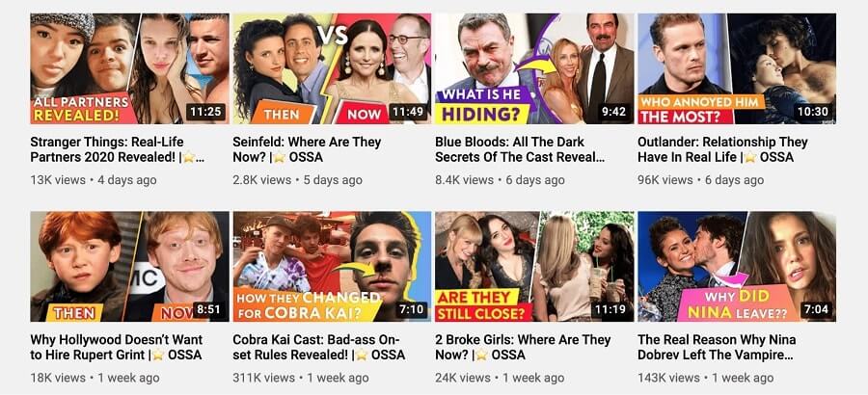Click the 7:10 duration badge on Cobra Kai video
This screenshot has width=868, height=395.
[411, 310]
